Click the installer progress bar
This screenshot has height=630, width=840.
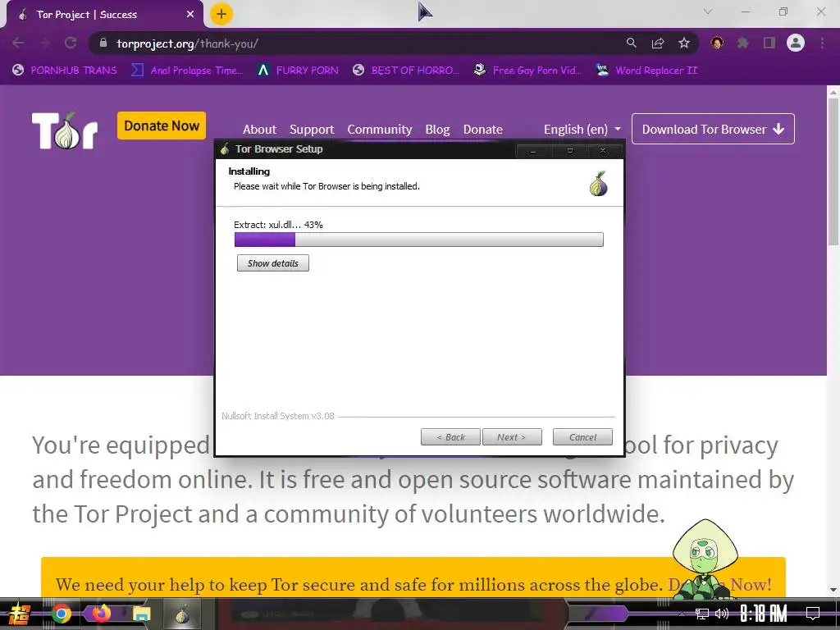coord(419,240)
